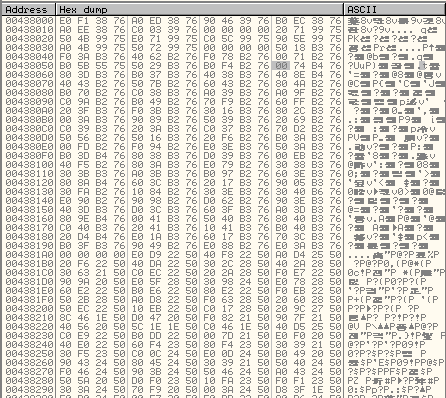Viewport: 446px width, 398px height.
Task: Select address 00438190
Action: [x=29, y=246]
